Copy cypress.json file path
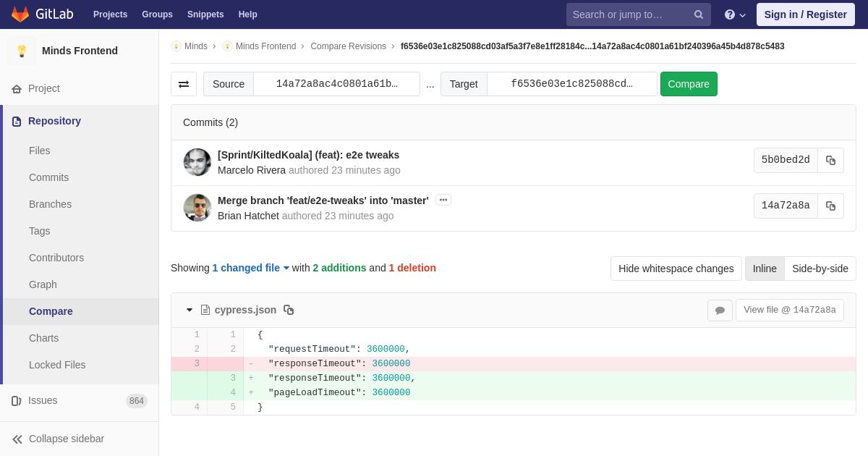The width and height of the screenshot is (868, 456). pos(289,310)
